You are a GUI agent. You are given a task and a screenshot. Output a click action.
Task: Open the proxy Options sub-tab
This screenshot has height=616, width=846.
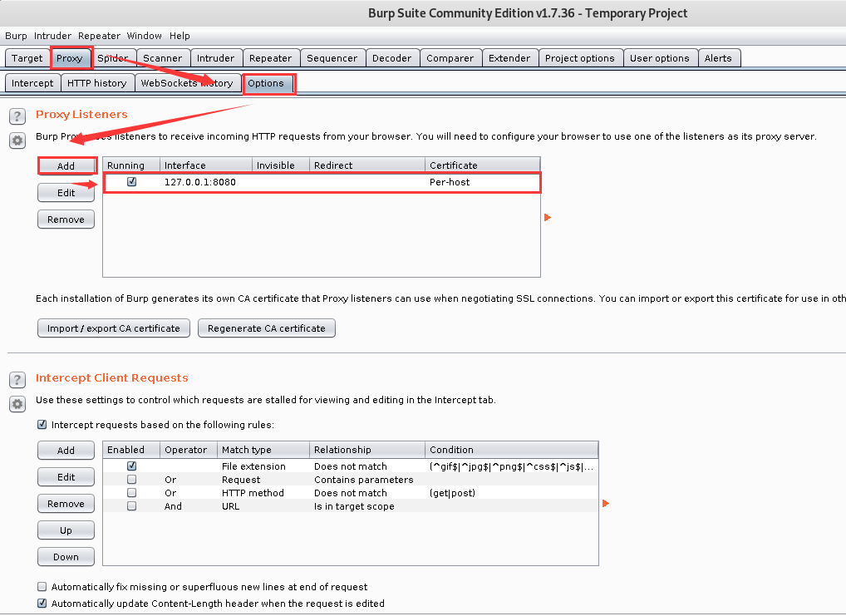click(x=266, y=84)
